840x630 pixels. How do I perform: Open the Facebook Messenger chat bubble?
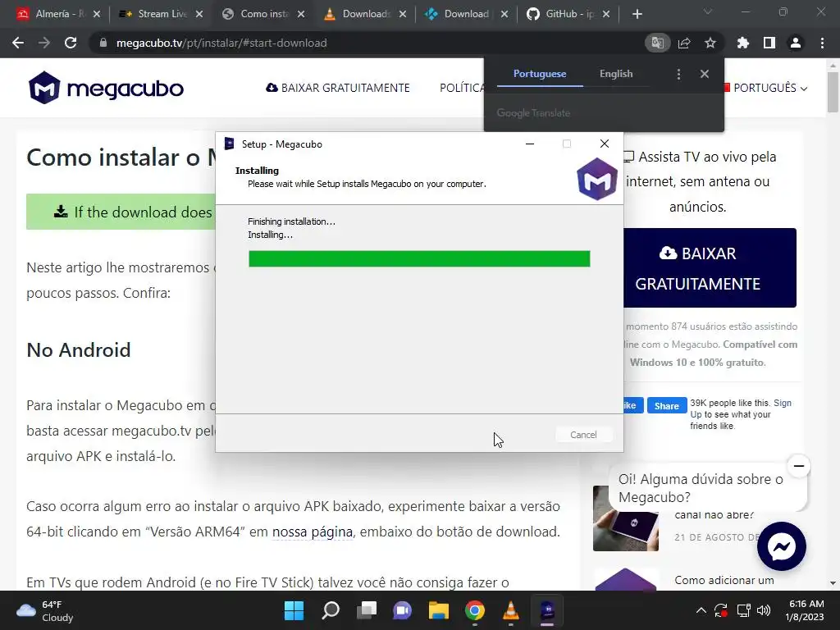click(782, 546)
